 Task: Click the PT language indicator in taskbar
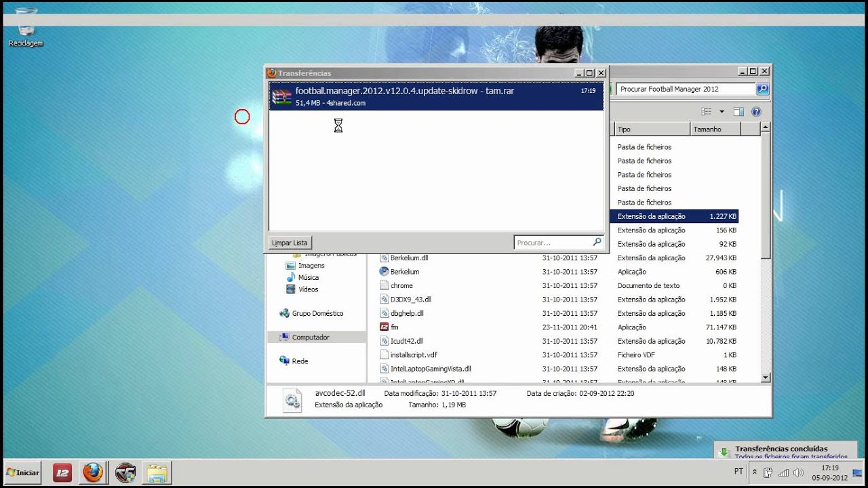(738, 472)
